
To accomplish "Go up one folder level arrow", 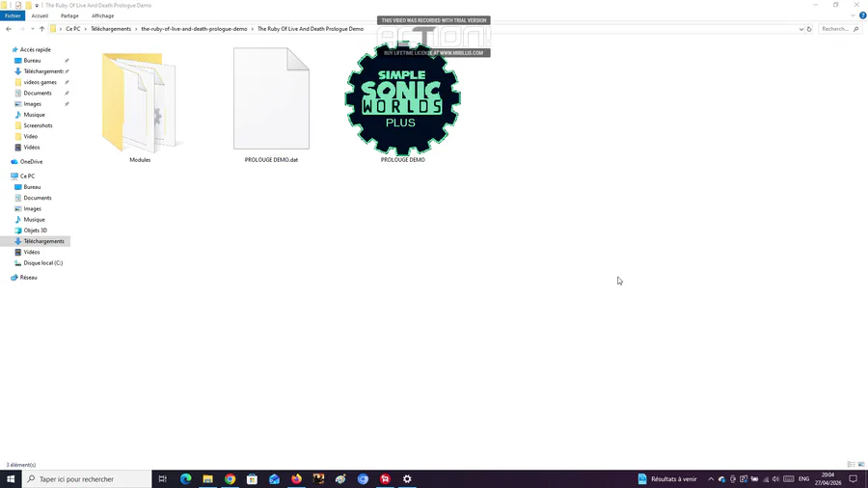I will click(42, 29).
